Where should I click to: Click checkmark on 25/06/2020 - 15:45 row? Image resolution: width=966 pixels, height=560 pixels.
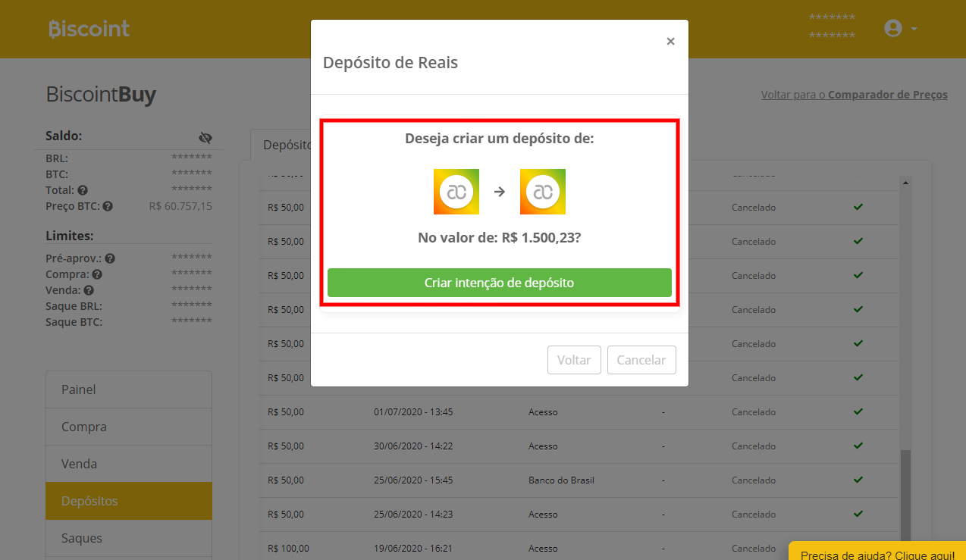(x=858, y=480)
